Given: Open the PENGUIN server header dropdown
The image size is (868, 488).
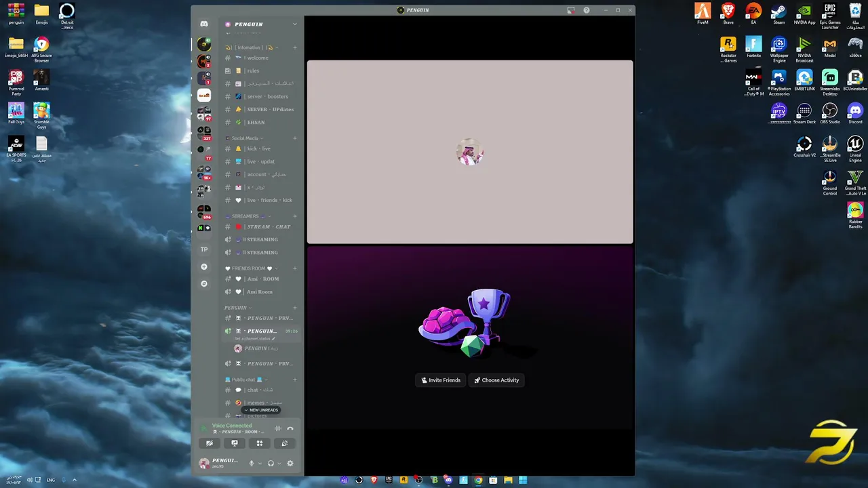Looking at the screenshot, I should tap(261, 24).
